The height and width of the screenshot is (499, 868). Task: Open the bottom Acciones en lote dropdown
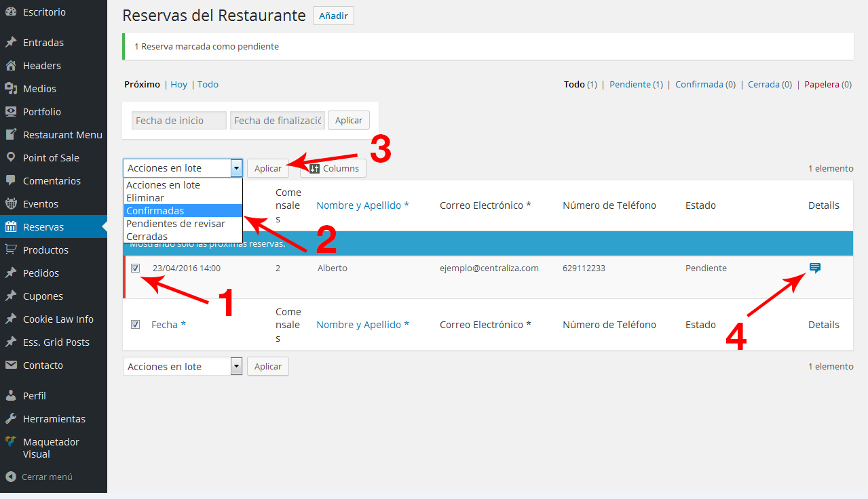tap(183, 366)
